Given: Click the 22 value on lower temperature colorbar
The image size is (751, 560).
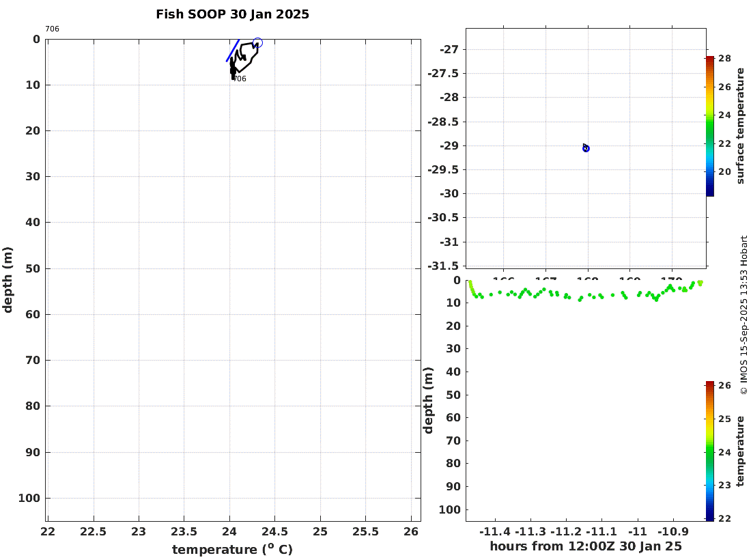Looking at the screenshot, I should point(724,518).
